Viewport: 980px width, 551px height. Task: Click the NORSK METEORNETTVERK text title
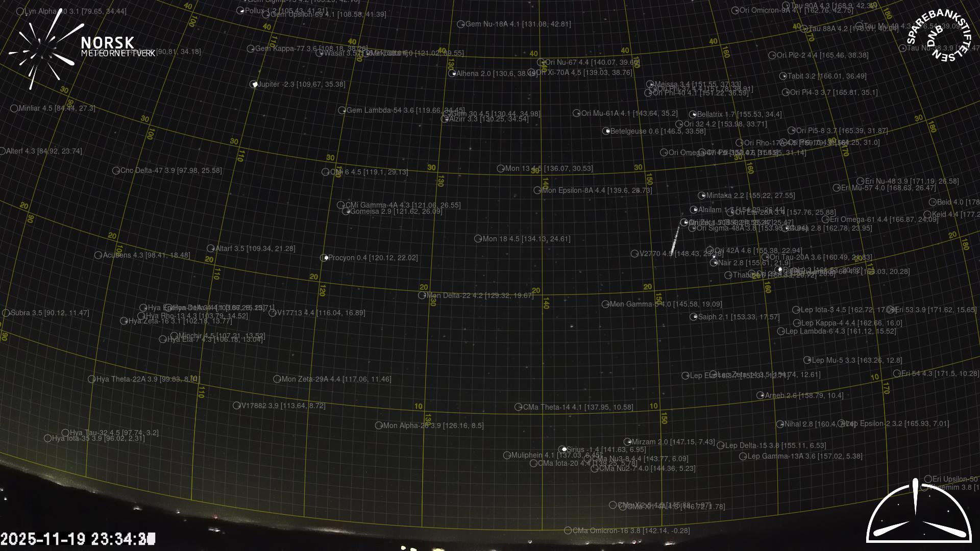(117, 46)
